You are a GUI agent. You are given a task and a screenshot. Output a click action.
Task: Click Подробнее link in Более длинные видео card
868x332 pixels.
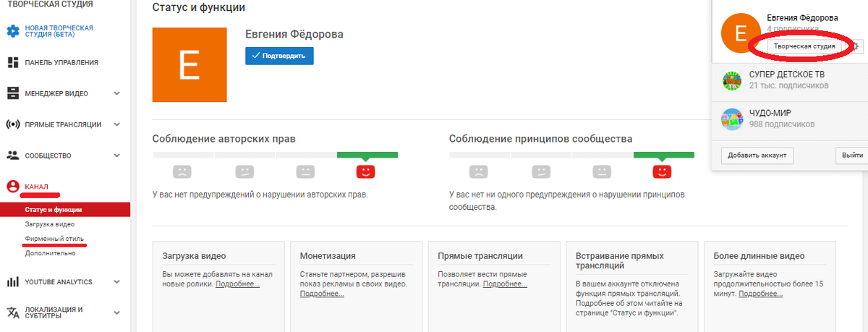[760, 294]
